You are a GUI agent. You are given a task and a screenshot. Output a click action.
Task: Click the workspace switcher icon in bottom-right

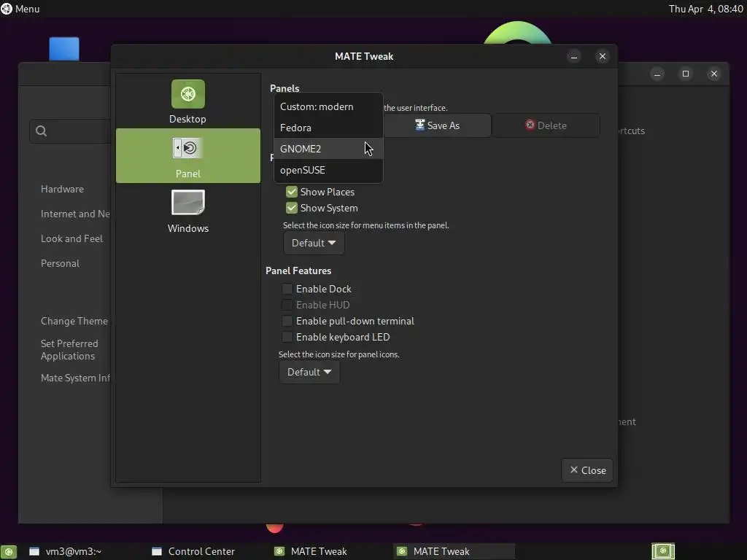click(662, 551)
